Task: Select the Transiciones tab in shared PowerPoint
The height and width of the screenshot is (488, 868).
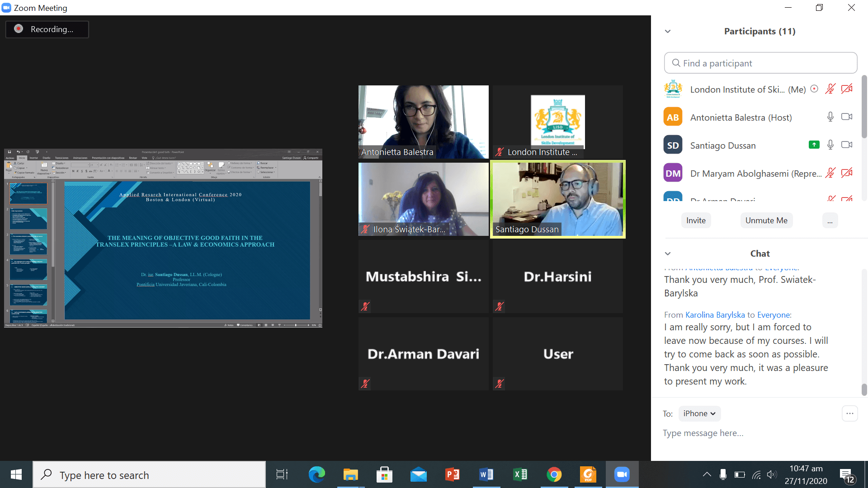Action: pyautogui.click(x=61, y=158)
